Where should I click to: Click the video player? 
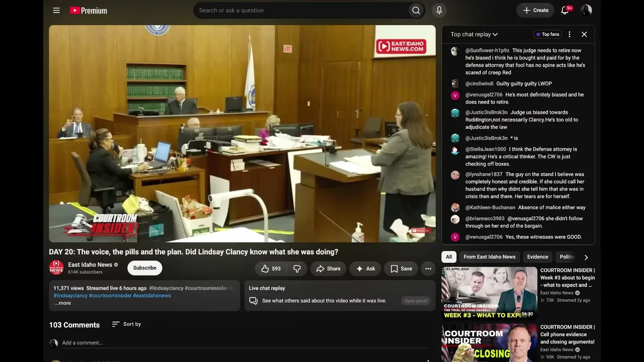[x=242, y=134]
